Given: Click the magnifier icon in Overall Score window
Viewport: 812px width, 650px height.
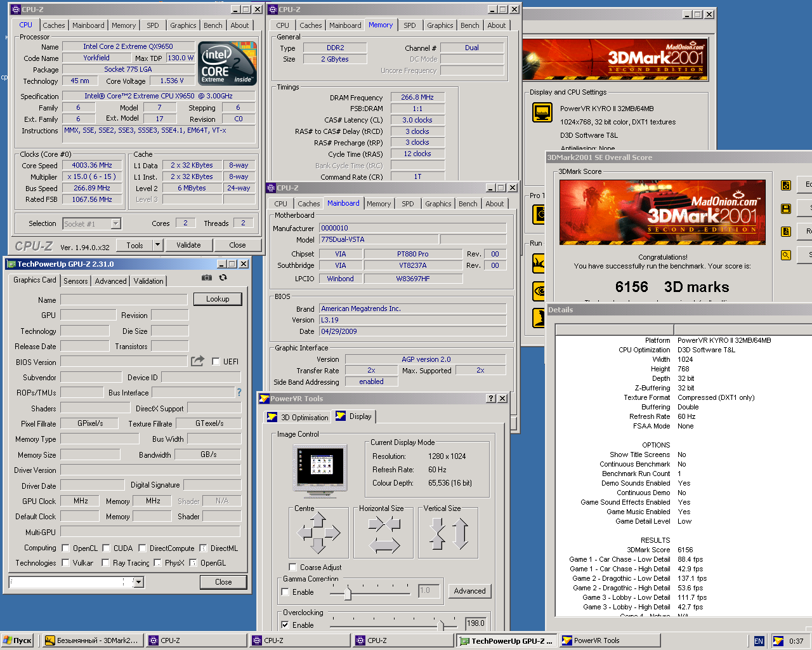Looking at the screenshot, I should [x=786, y=255].
